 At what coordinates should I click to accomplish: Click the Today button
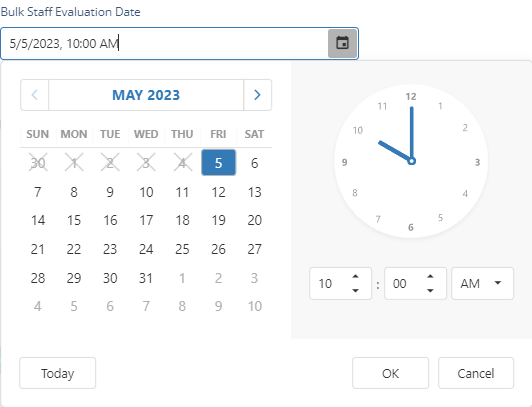point(58,373)
